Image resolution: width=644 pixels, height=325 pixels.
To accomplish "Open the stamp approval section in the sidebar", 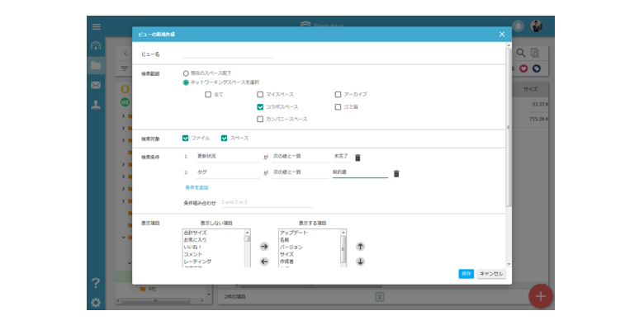I will [x=96, y=105].
